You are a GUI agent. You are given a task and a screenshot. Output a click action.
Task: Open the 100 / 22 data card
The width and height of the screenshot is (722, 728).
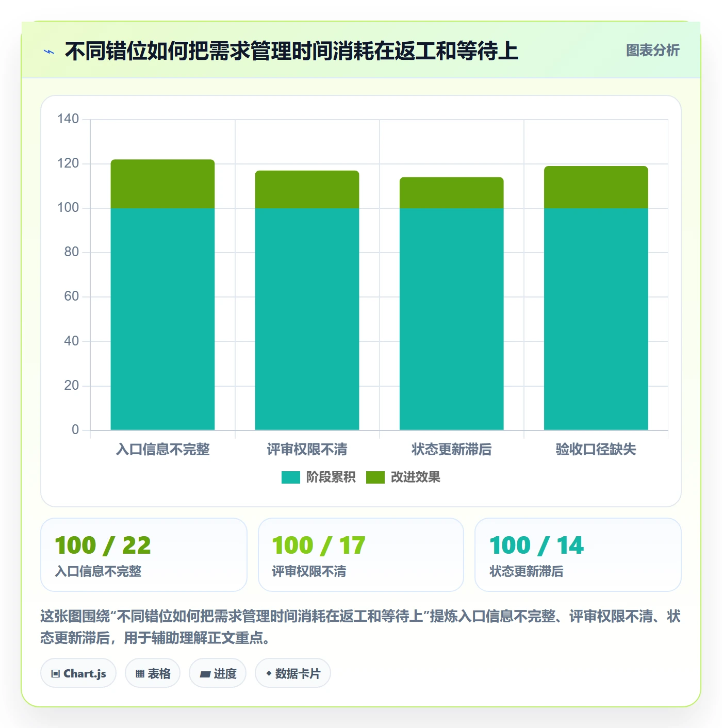[144, 555]
